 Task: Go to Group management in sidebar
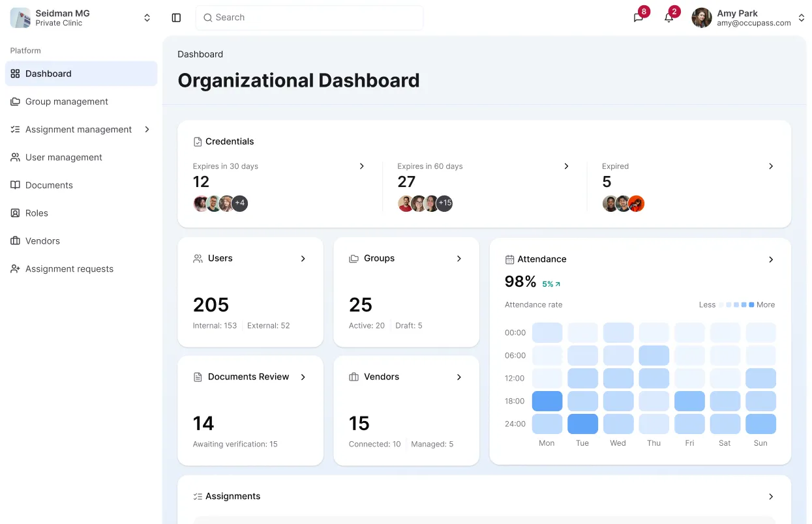(x=67, y=102)
